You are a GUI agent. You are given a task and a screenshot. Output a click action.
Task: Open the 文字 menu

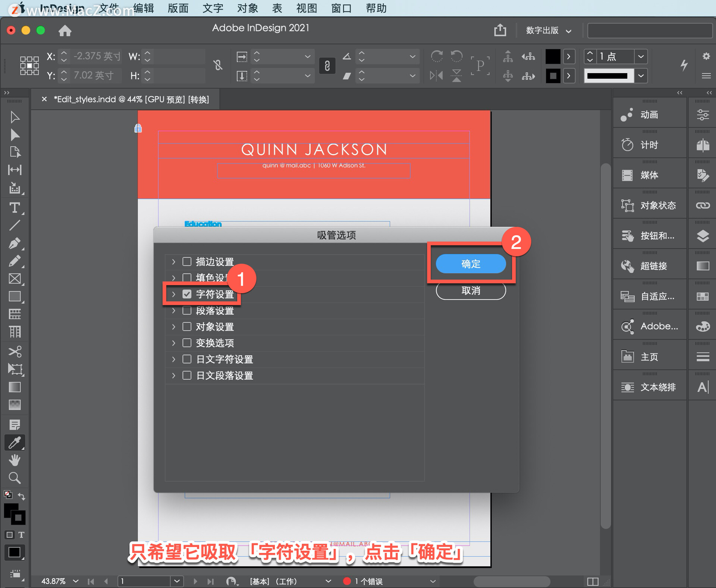(213, 8)
